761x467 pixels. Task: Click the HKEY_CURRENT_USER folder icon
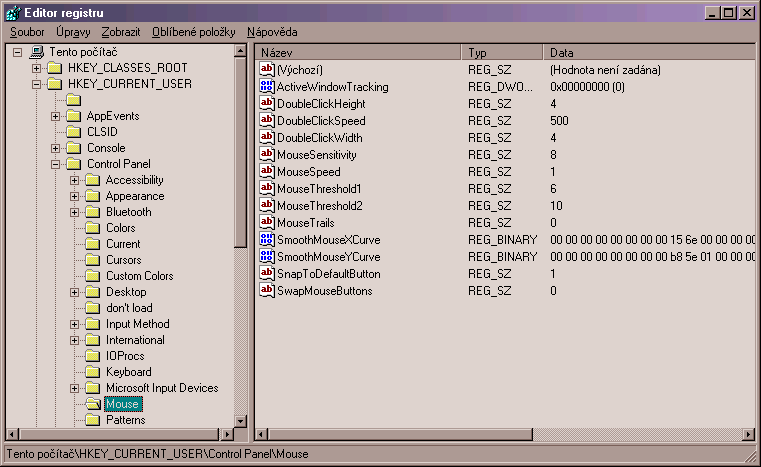(x=55, y=84)
